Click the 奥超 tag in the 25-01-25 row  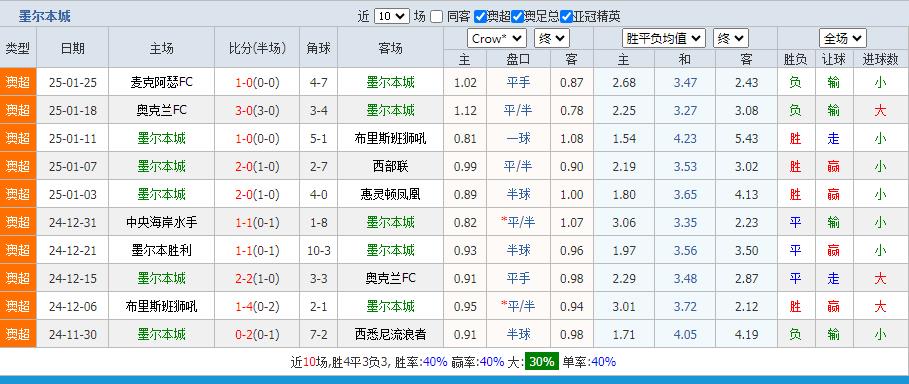pos(18,82)
